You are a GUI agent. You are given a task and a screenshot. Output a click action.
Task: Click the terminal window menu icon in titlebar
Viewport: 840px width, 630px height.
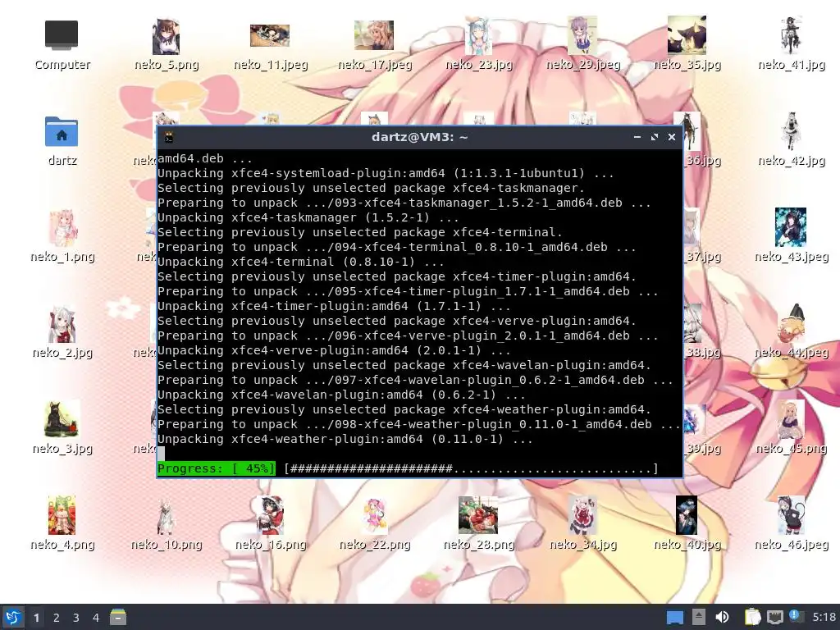169,137
